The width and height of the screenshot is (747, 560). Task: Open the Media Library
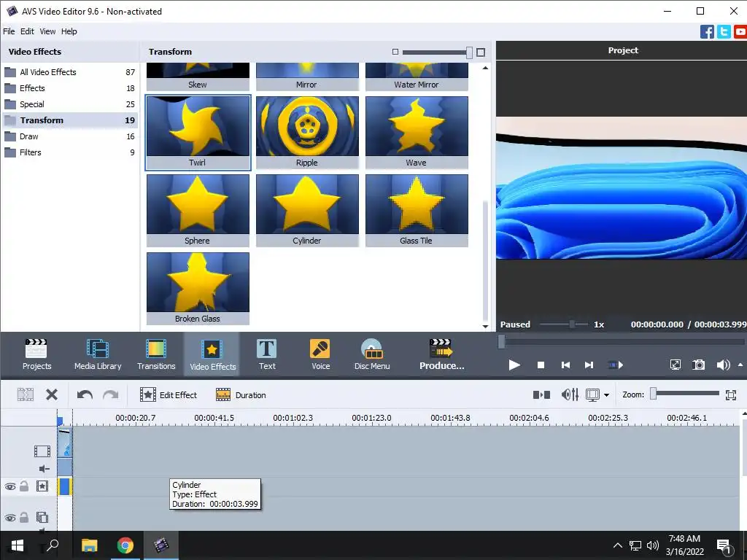coord(98,354)
